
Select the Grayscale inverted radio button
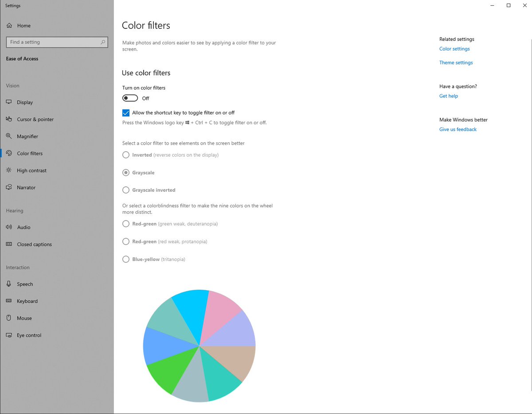click(126, 190)
